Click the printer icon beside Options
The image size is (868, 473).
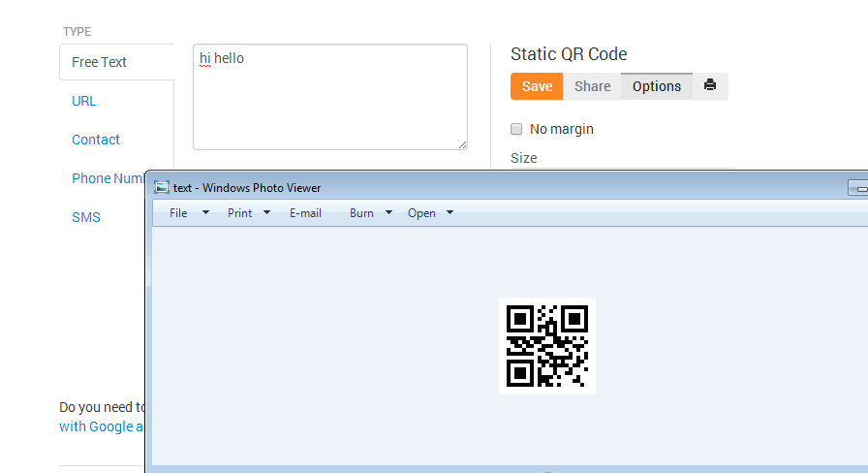pos(710,86)
